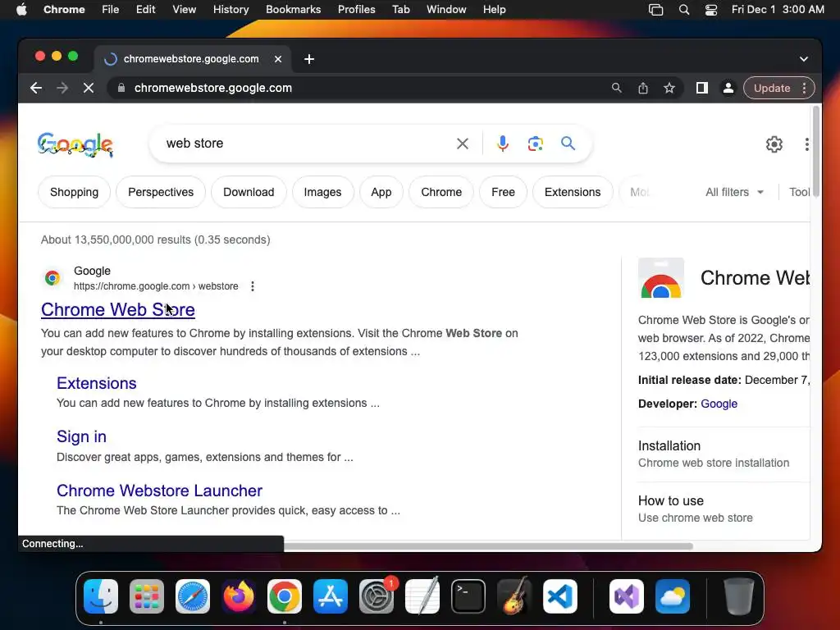The width and height of the screenshot is (840, 630).
Task: Clear the search box text
Action: (463, 144)
